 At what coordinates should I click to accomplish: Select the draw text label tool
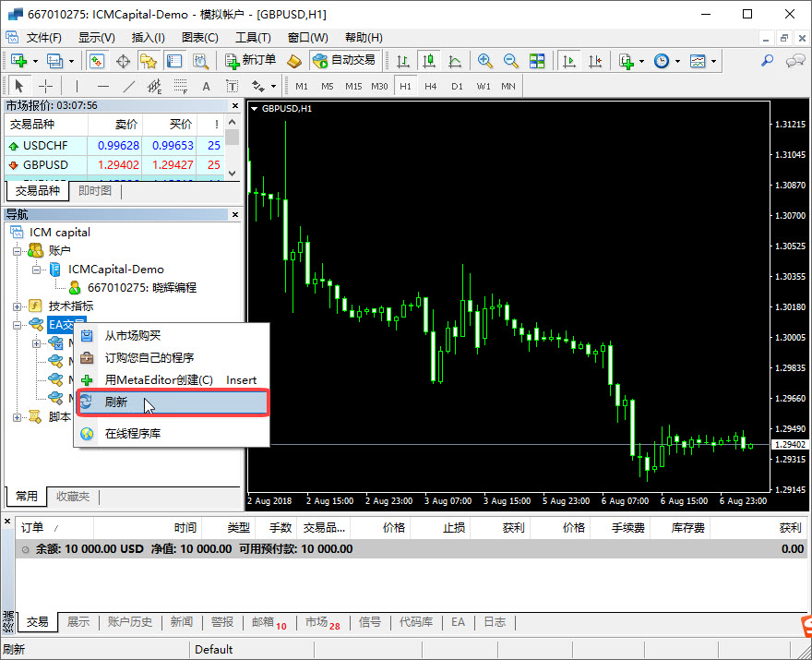point(206,86)
